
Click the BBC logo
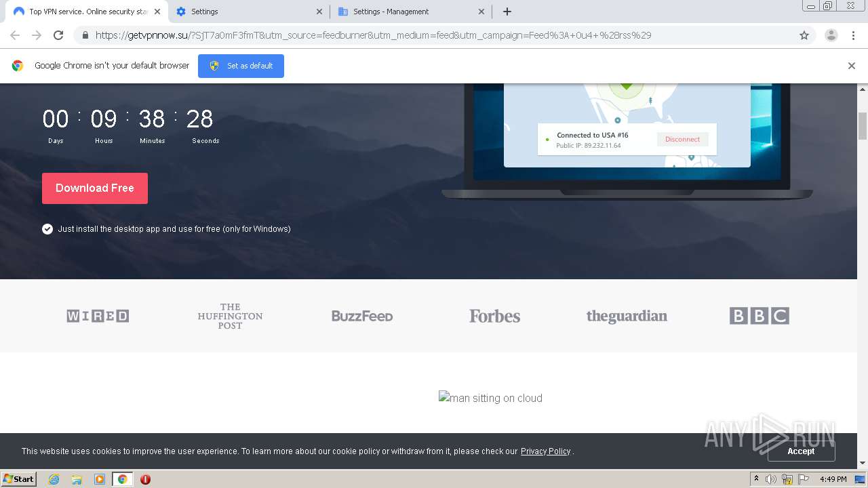click(x=759, y=316)
